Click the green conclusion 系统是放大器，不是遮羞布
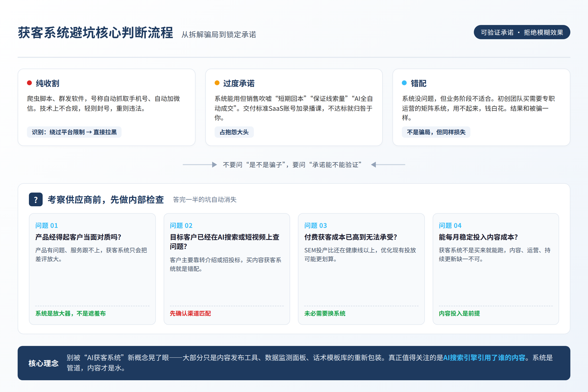 click(71, 314)
